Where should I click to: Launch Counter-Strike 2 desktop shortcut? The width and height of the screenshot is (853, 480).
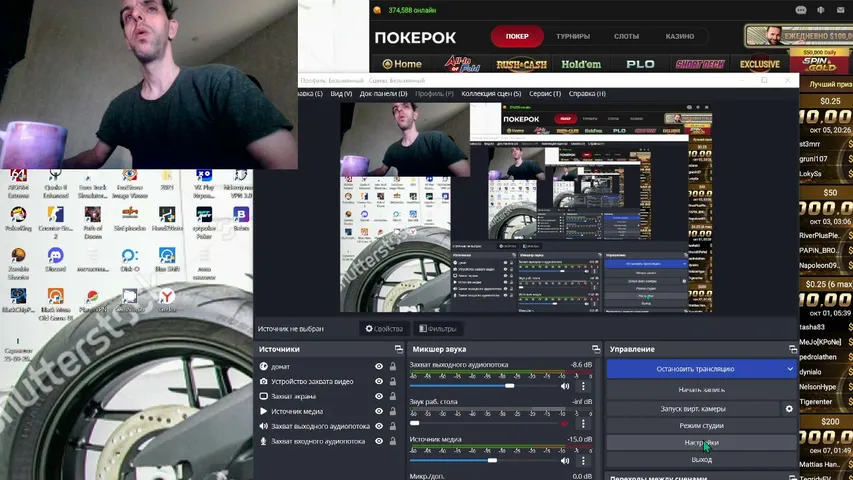point(55,222)
